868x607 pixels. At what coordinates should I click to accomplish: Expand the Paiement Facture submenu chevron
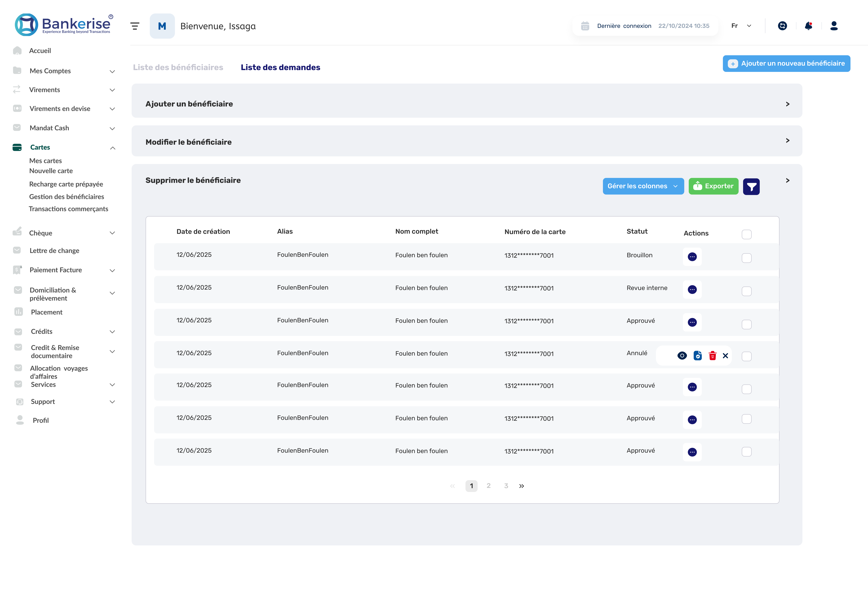click(112, 271)
